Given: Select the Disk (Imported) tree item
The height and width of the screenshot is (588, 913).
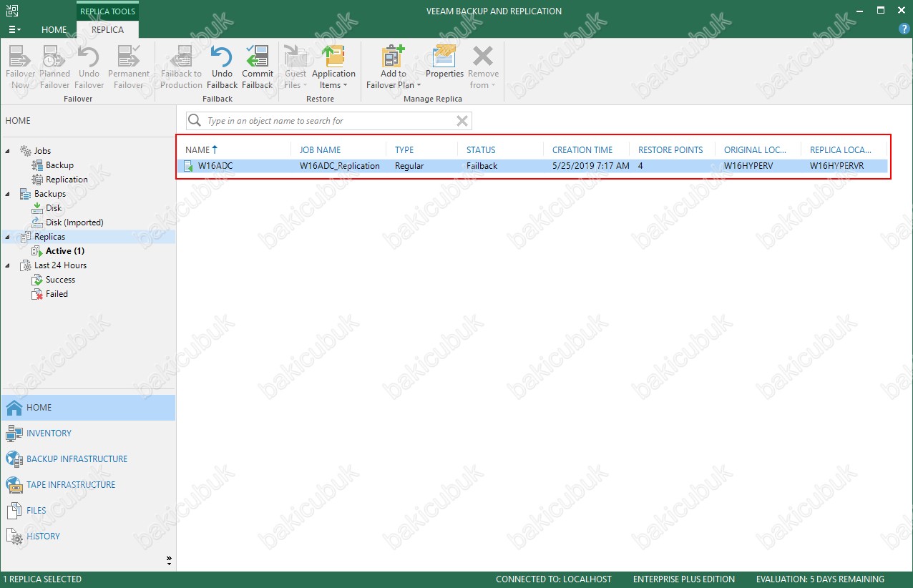Looking at the screenshot, I should coord(74,222).
